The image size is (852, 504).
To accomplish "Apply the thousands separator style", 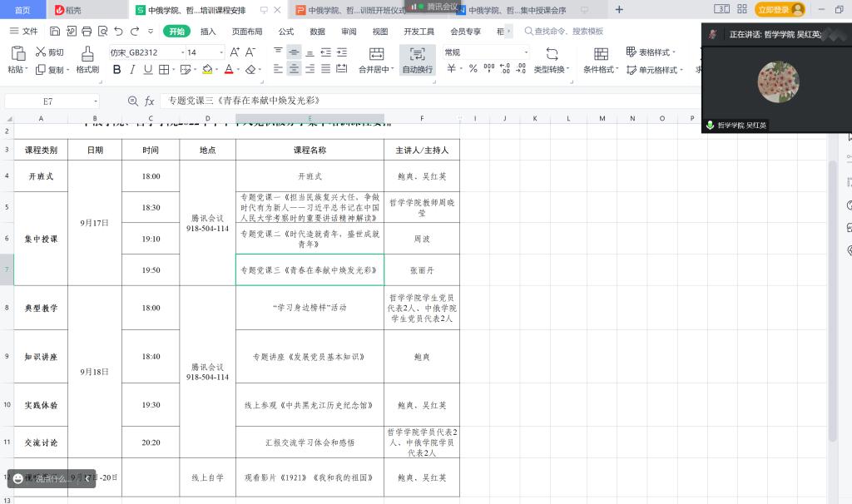I will (489, 69).
